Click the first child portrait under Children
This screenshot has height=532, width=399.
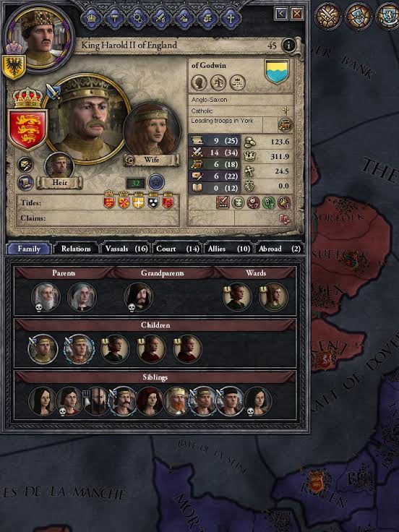tap(43, 349)
